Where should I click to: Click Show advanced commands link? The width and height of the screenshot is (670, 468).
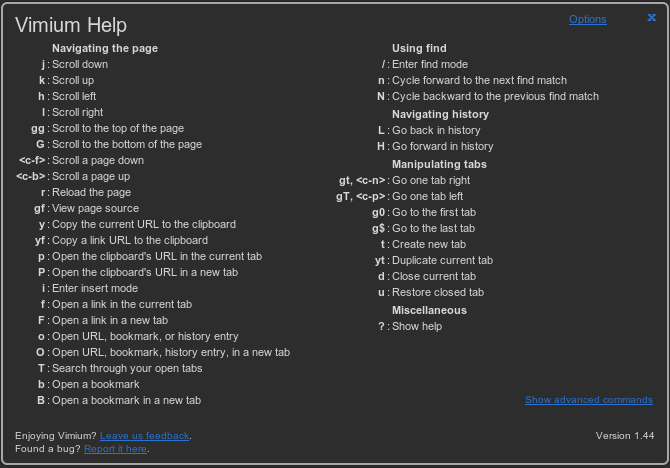589,400
